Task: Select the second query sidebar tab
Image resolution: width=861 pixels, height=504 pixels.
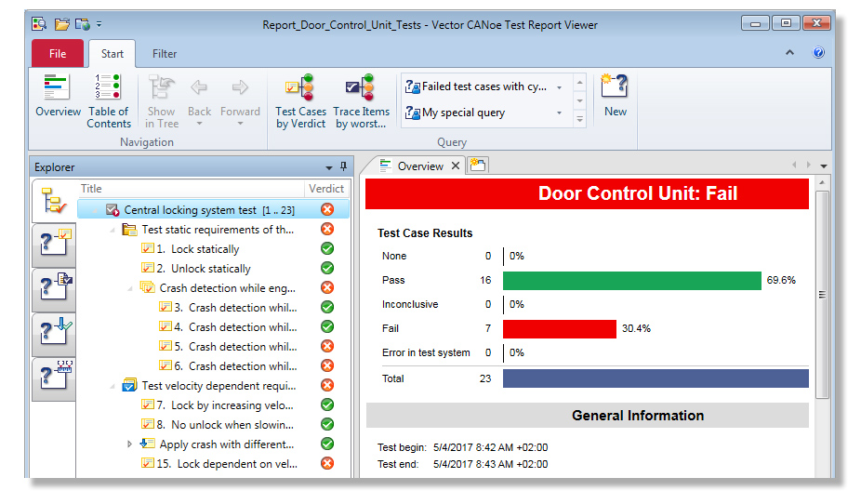Action: point(54,245)
